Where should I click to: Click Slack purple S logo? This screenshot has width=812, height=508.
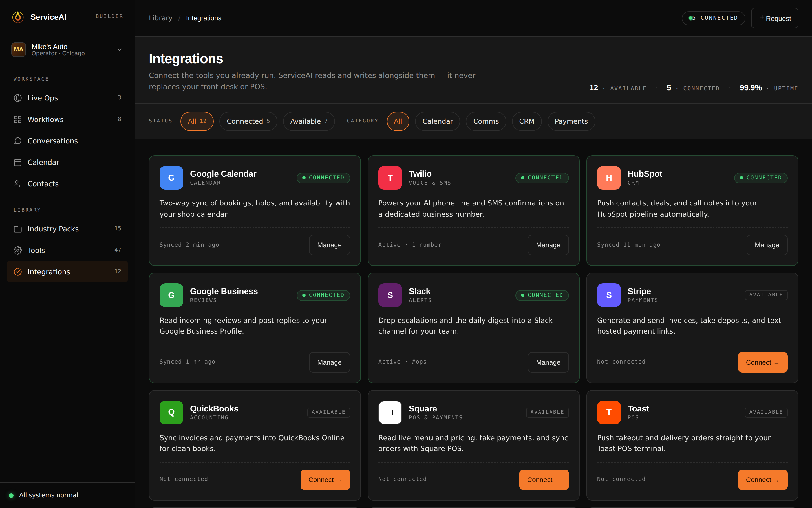point(390,295)
